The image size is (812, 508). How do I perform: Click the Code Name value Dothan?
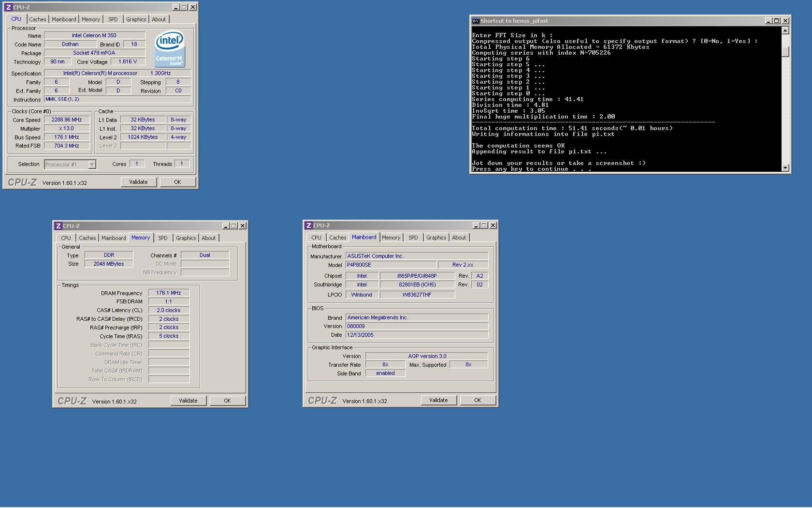[x=70, y=44]
